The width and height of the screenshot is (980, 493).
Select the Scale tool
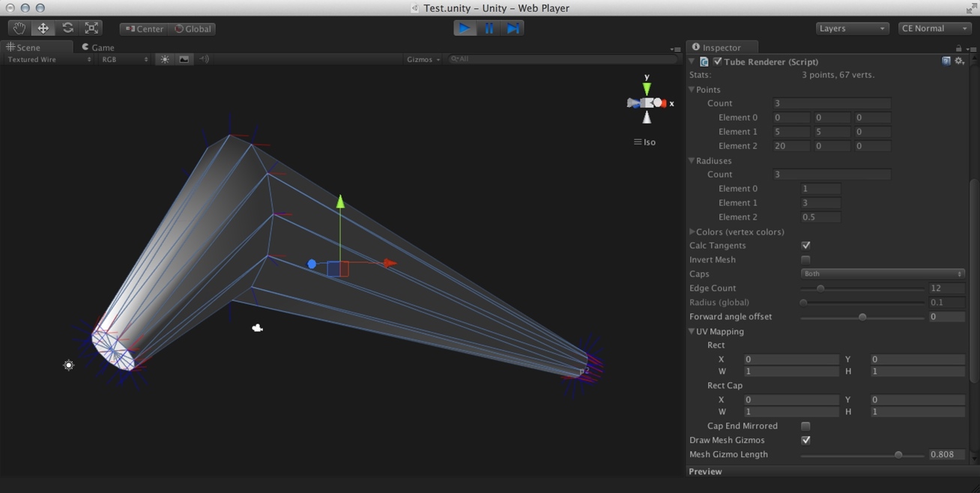tap(91, 28)
